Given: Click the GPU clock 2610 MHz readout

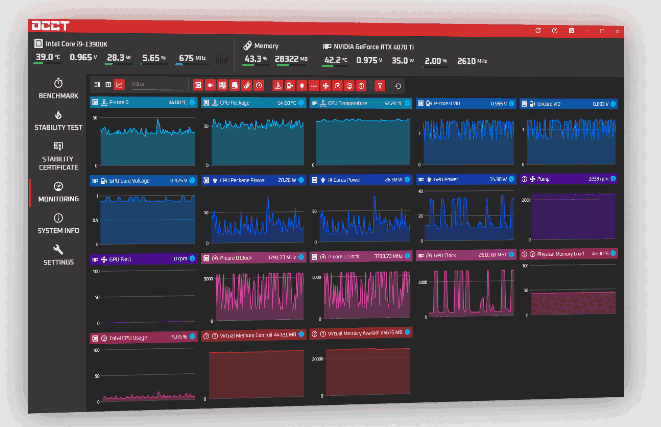Looking at the screenshot, I should [472, 61].
